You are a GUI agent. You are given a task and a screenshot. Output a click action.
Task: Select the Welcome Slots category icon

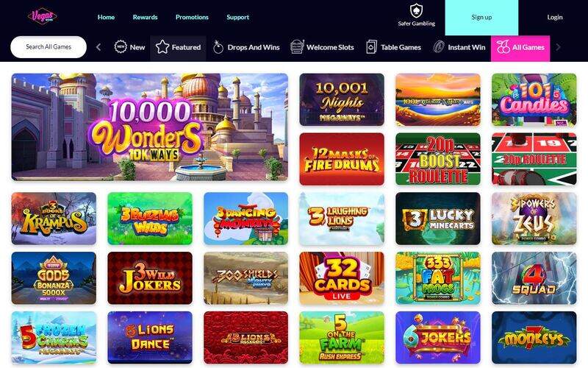[297, 47]
